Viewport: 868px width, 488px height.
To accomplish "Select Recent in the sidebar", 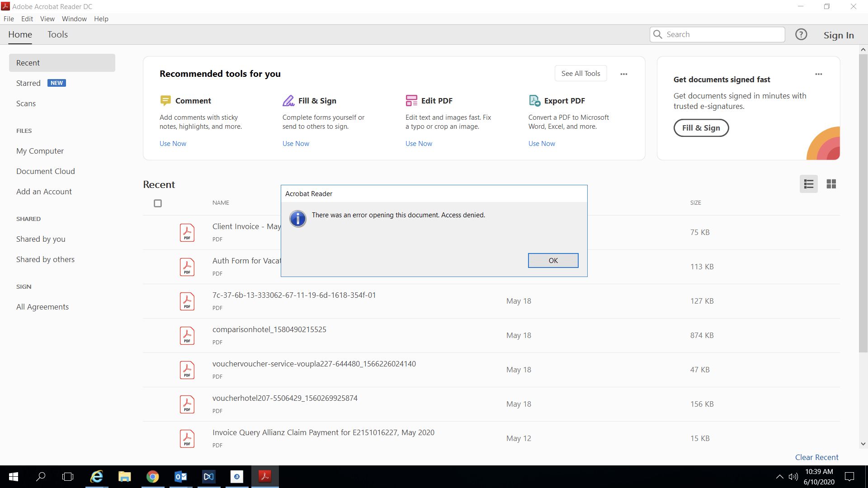I will click(x=62, y=63).
